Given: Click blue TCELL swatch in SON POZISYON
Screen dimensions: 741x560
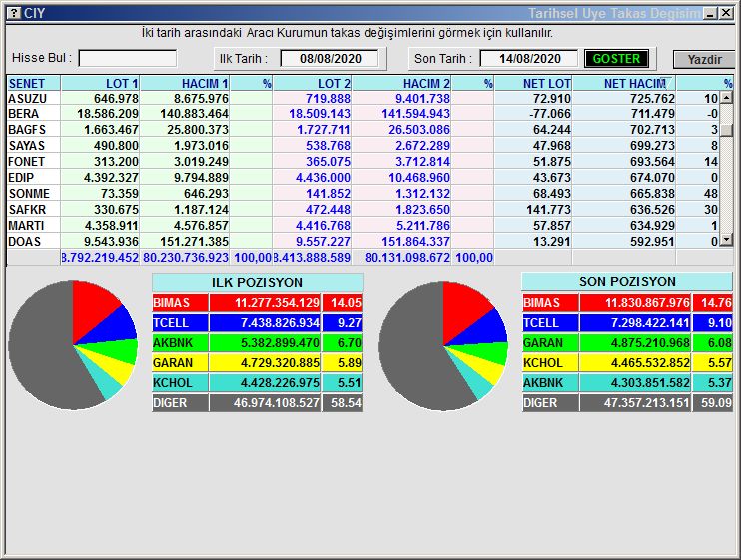Looking at the screenshot, I should click(550, 323).
